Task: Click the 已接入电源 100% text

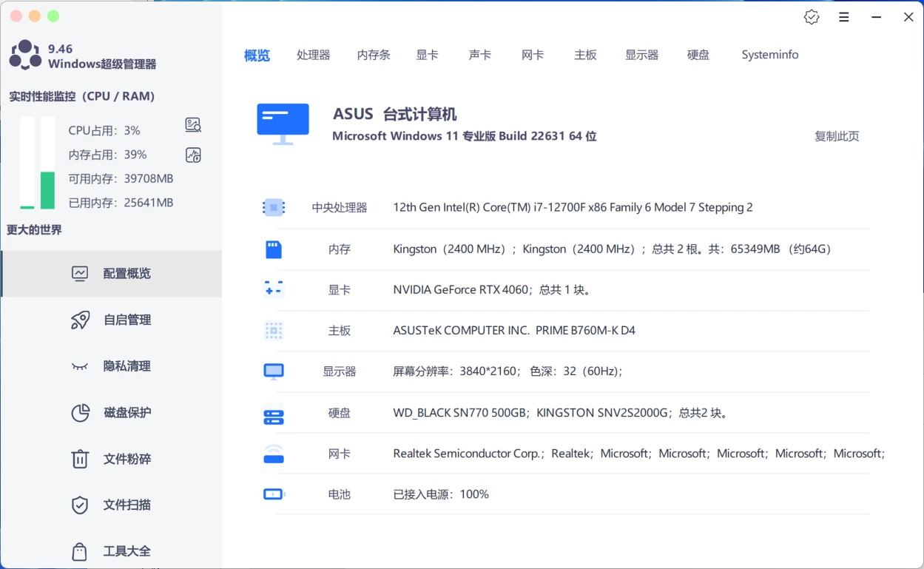Action: 441,494
